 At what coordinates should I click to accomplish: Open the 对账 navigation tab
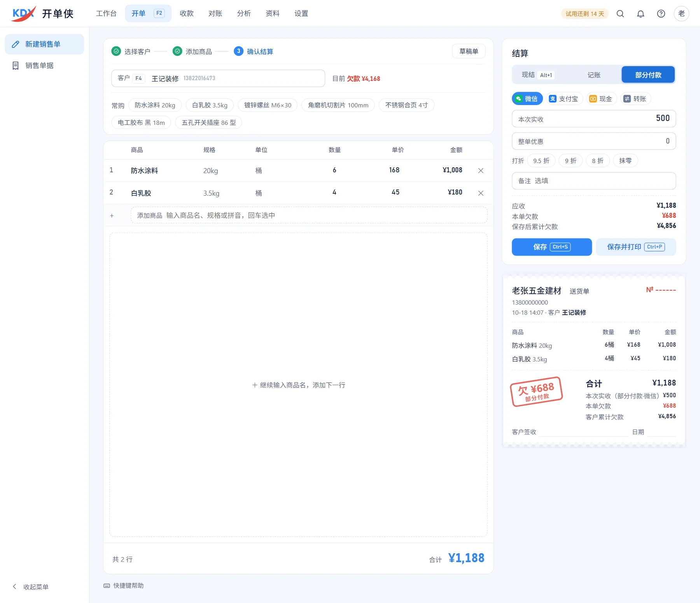click(x=215, y=14)
